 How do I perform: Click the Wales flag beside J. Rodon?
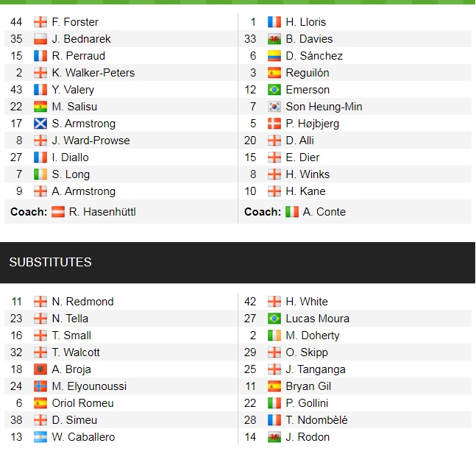pos(274,437)
